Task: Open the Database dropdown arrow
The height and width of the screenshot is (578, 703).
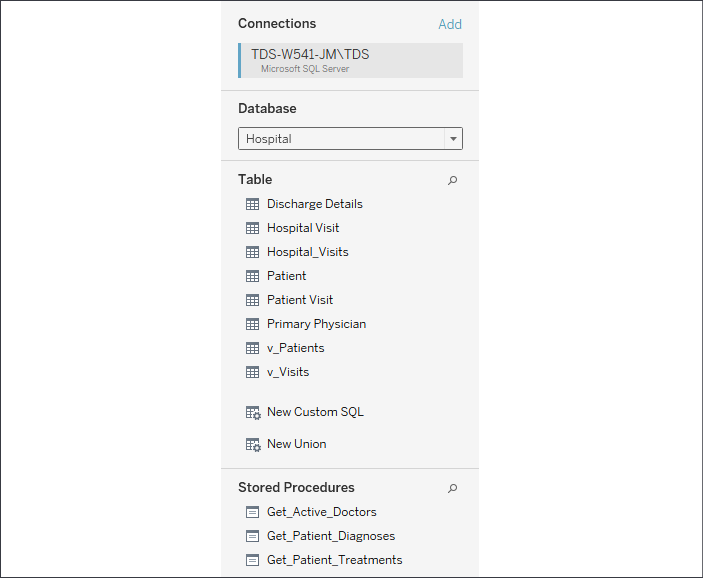Action: click(x=453, y=139)
